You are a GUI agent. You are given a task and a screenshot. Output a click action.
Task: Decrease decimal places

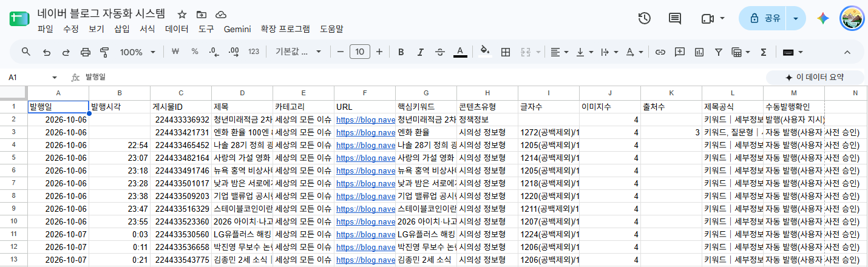pos(214,52)
